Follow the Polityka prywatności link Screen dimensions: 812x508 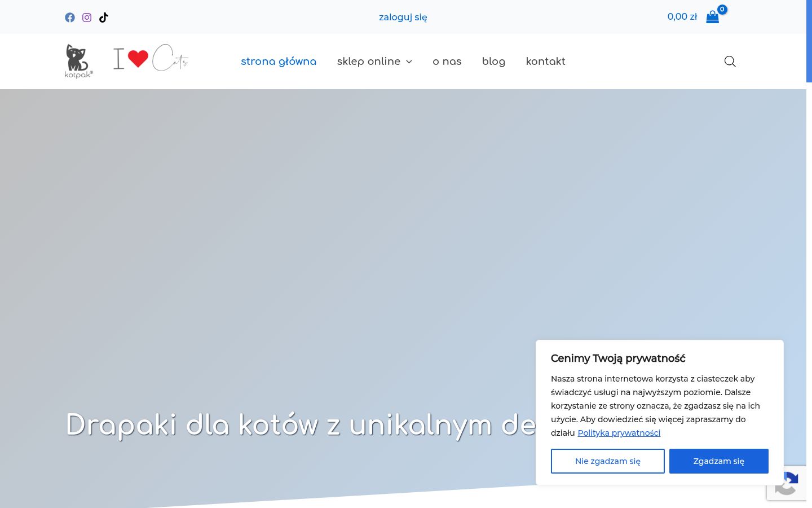619,433
